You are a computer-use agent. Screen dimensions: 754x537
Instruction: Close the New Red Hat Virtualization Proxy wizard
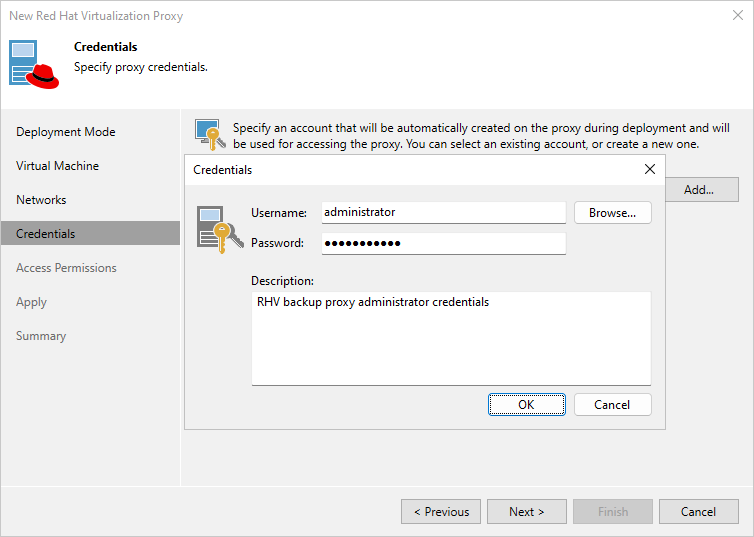(737, 16)
